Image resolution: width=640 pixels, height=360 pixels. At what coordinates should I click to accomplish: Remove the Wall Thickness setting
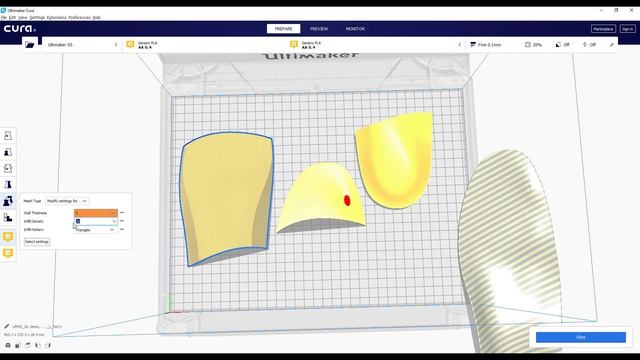(122, 213)
